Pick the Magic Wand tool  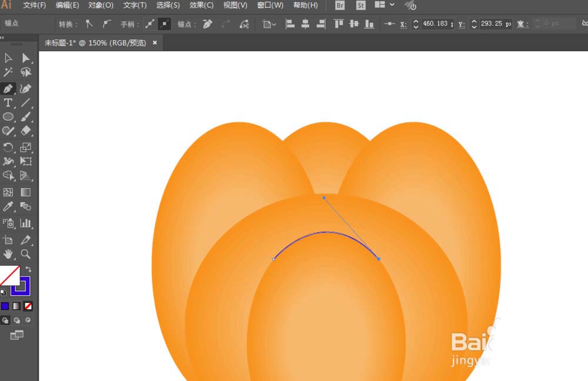[8, 72]
